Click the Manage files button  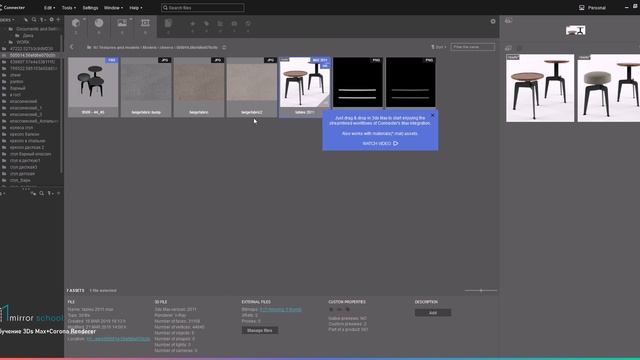[x=260, y=330]
